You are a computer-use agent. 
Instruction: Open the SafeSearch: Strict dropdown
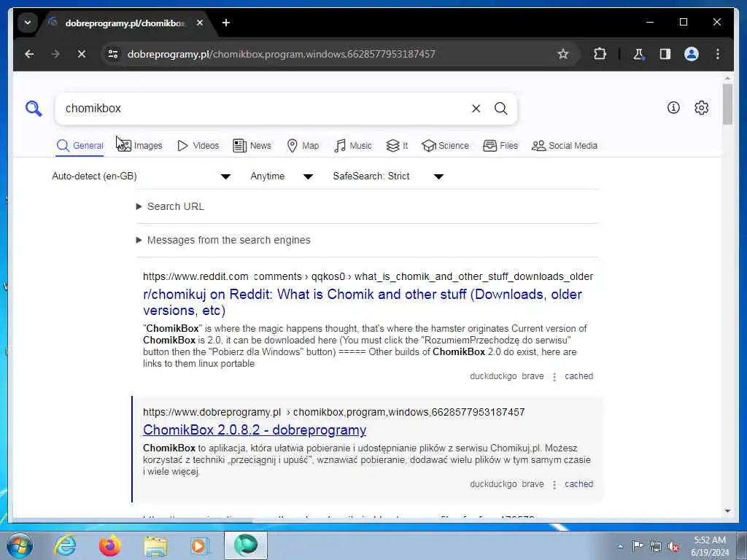tap(388, 176)
